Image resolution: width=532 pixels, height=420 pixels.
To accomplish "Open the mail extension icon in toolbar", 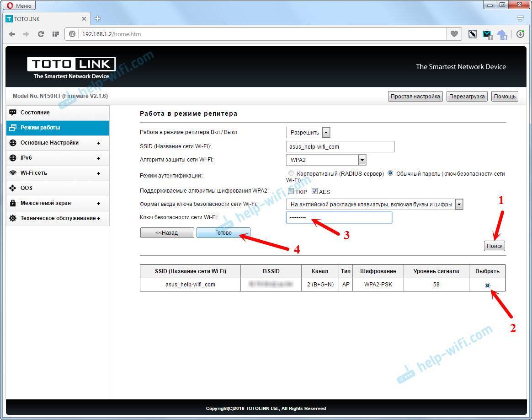I will pos(487,34).
